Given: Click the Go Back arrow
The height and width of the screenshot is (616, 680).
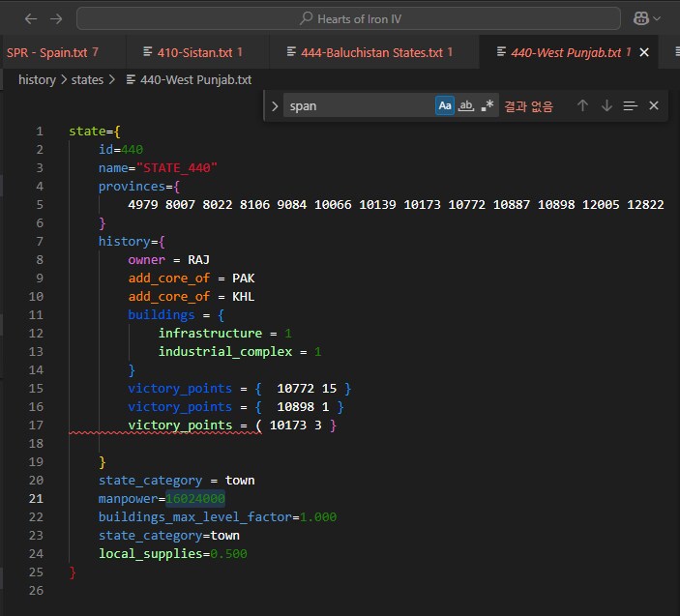Looking at the screenshot, I should coord(30,18).
